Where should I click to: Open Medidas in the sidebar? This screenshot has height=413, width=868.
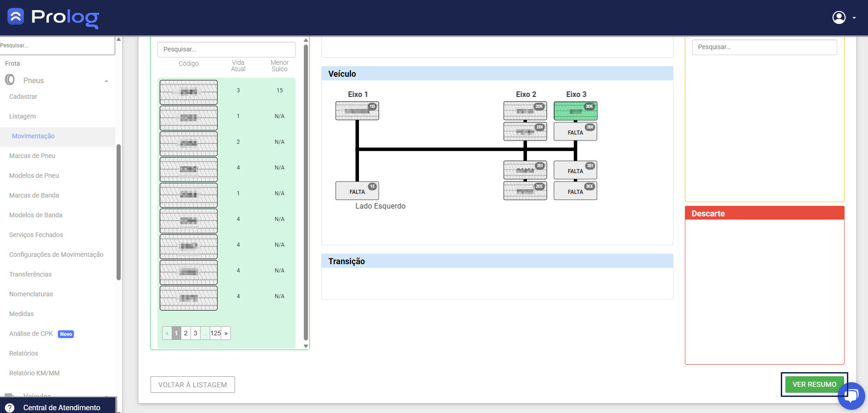(x=22, y=314)
